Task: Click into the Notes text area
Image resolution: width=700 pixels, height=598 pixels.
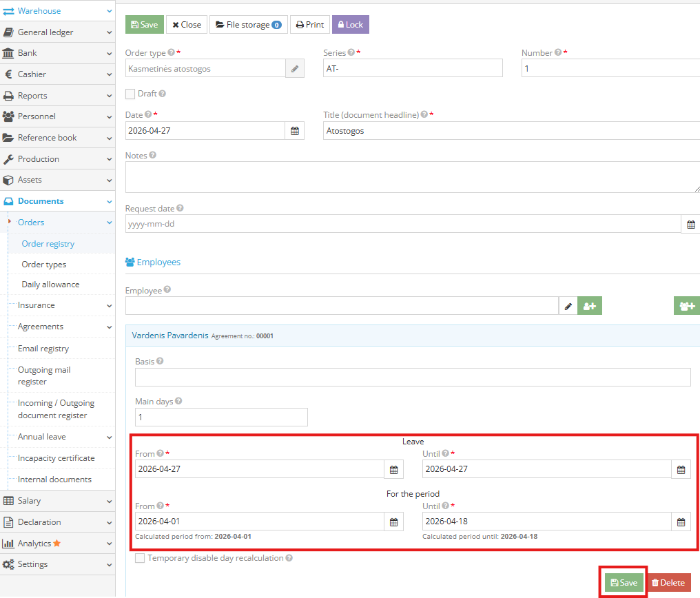Action: tap(413, 177)
